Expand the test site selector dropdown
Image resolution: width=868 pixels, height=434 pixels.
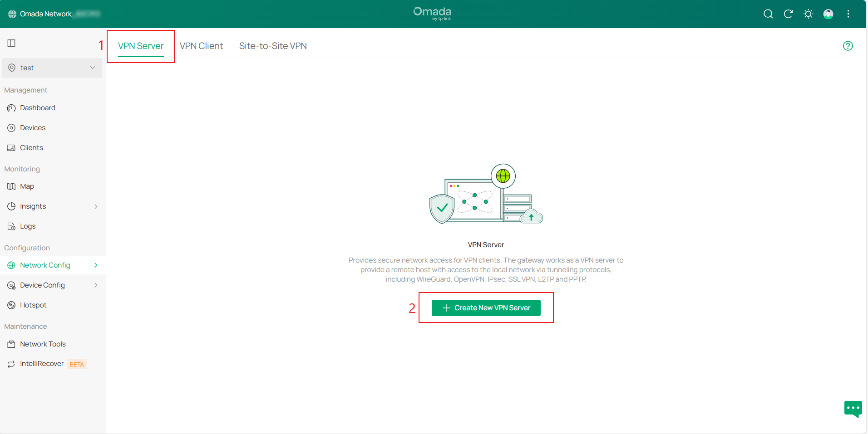click(93, 68)
